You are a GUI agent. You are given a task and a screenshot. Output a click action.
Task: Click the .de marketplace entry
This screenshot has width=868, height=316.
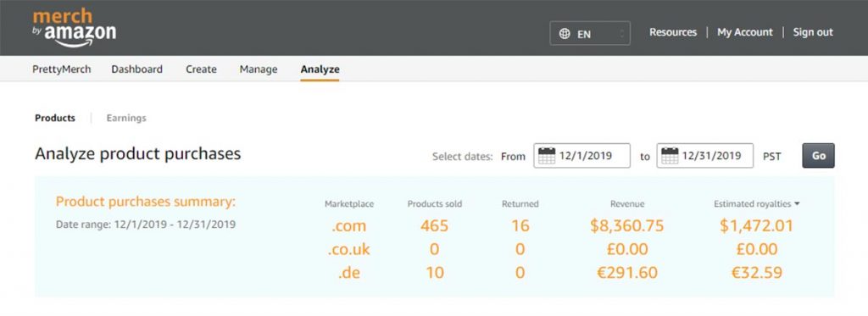point(349,273)
